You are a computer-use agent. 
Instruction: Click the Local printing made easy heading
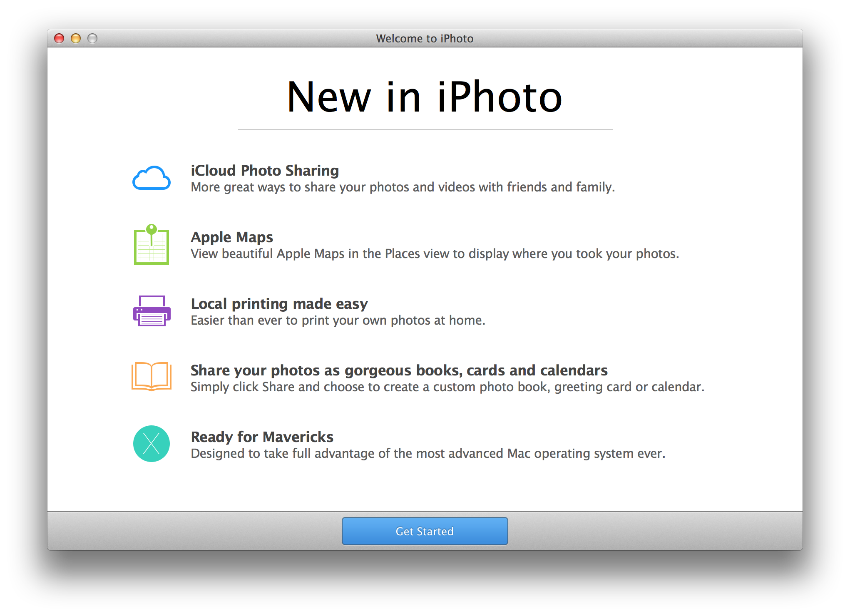[279, 304]
